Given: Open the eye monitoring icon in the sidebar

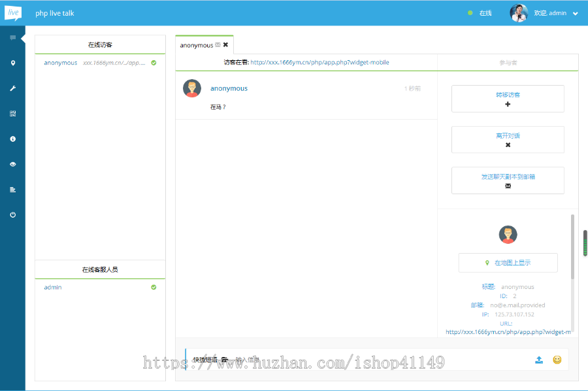Looking at the screenshot, I should 13,164.
